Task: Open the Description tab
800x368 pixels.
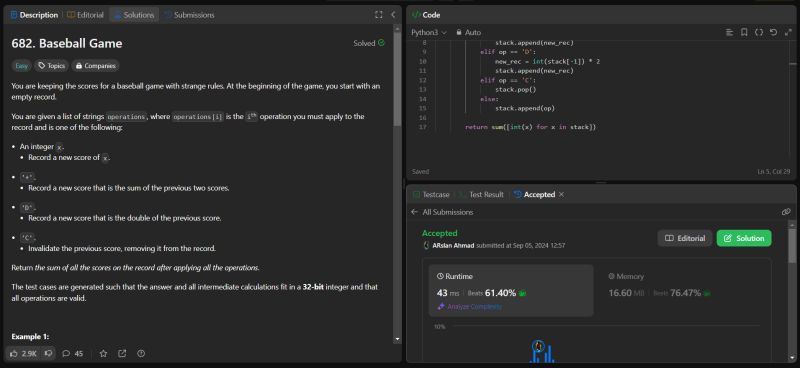Action: coord(34,15)
